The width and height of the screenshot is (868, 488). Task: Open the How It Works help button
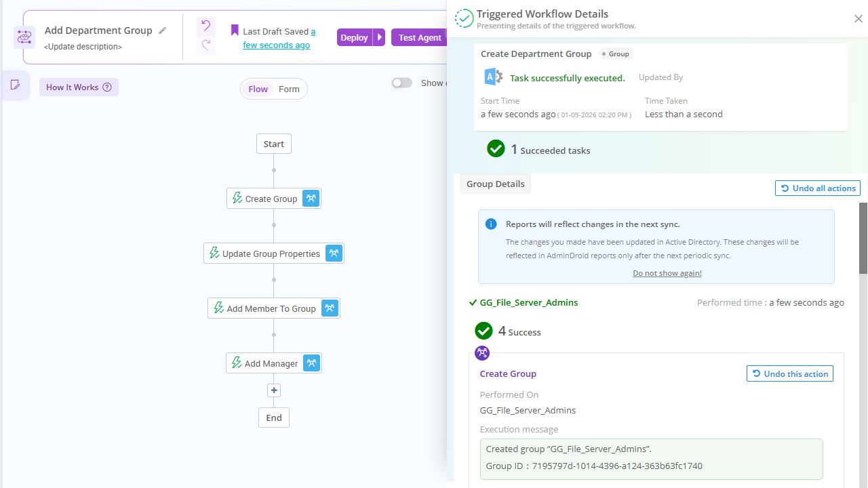pyautogui.click(x=79, y=87)
